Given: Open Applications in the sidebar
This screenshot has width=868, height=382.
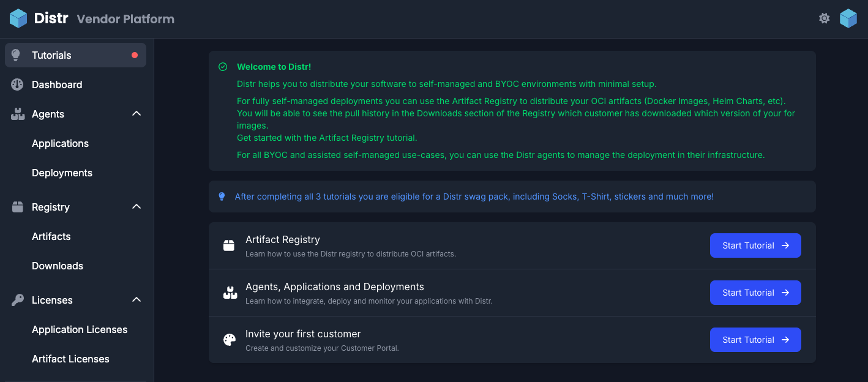Looking at the screenshot, I should [60, 143].
